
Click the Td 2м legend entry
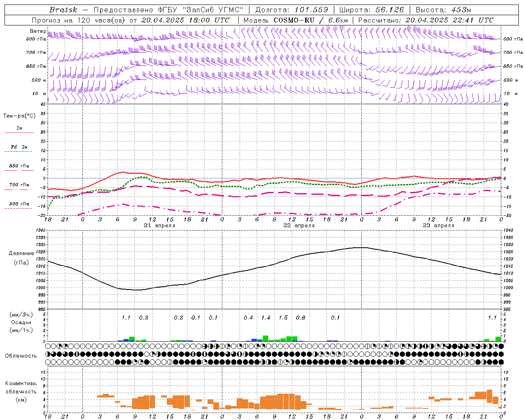(x=19, y=147)
